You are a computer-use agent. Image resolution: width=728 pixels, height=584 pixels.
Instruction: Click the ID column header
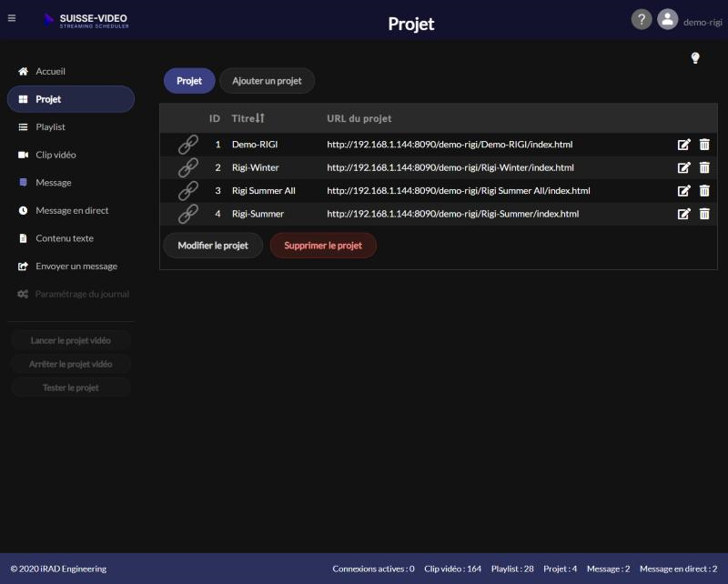215,118
